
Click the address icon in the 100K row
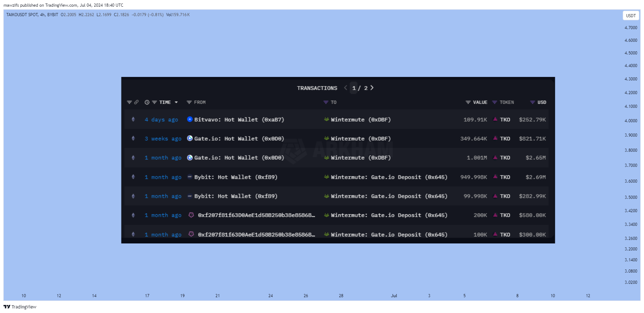(x=191, y=234)
